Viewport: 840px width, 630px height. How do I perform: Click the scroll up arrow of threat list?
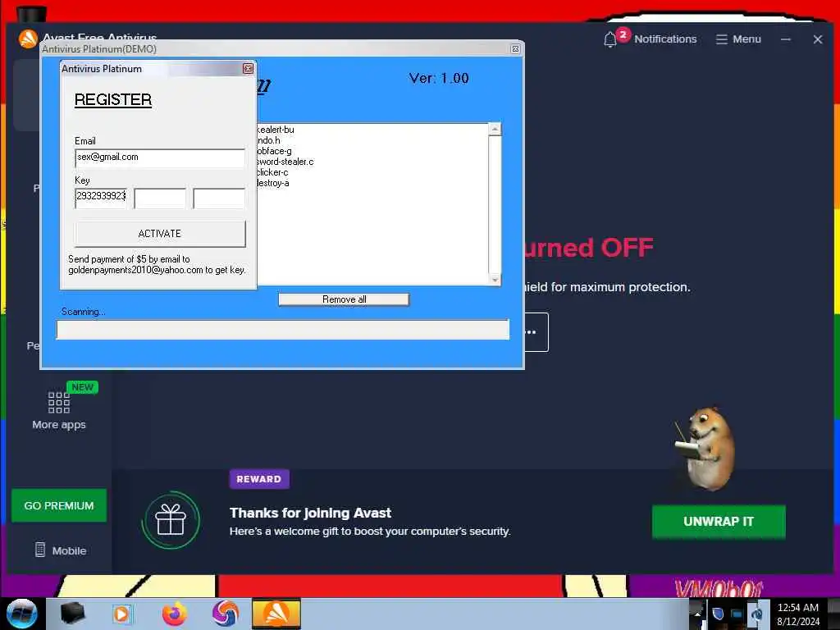(x=495, y=129)
